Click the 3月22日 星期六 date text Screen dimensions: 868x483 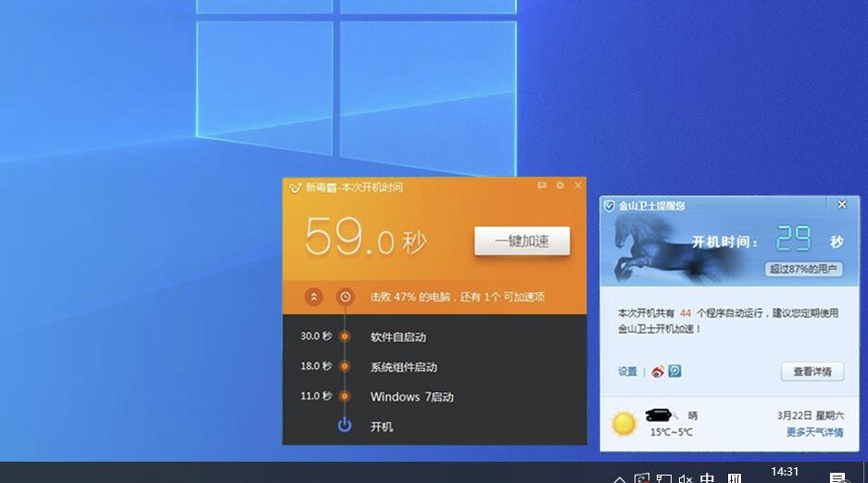coord(811,415)
